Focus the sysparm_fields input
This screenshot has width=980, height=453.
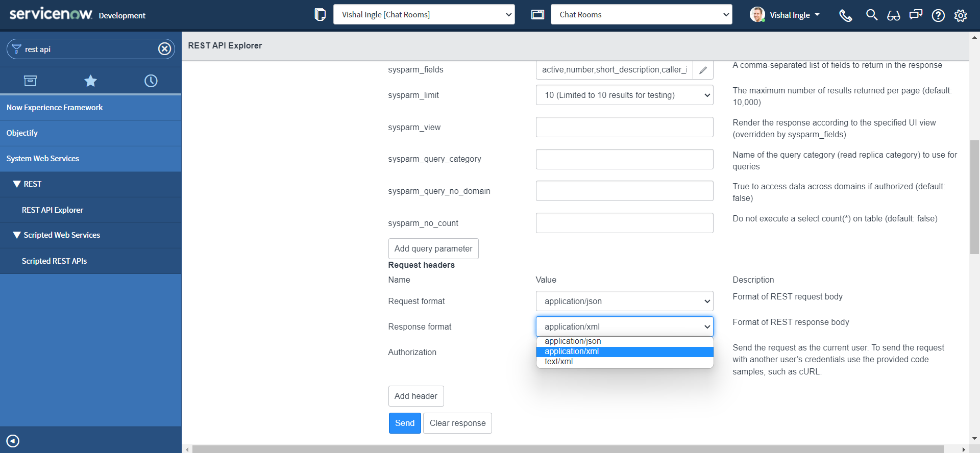[615, 70]
